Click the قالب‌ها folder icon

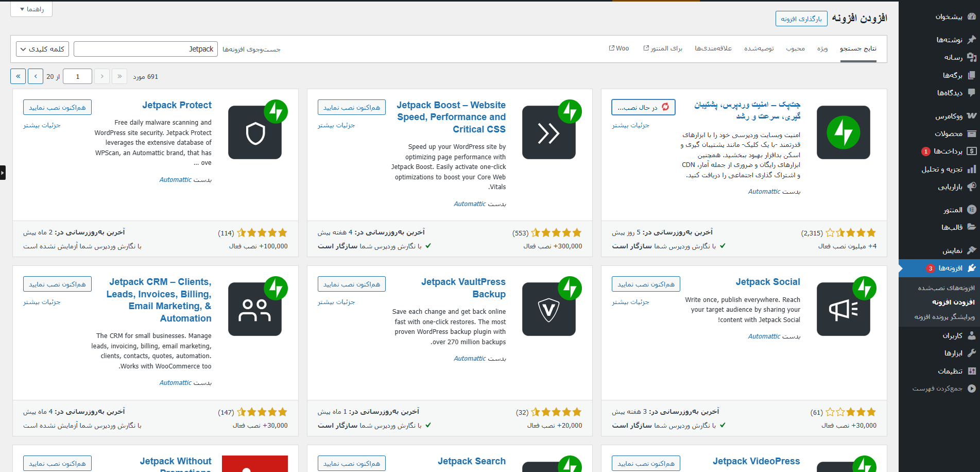click(x=971, y=227)
